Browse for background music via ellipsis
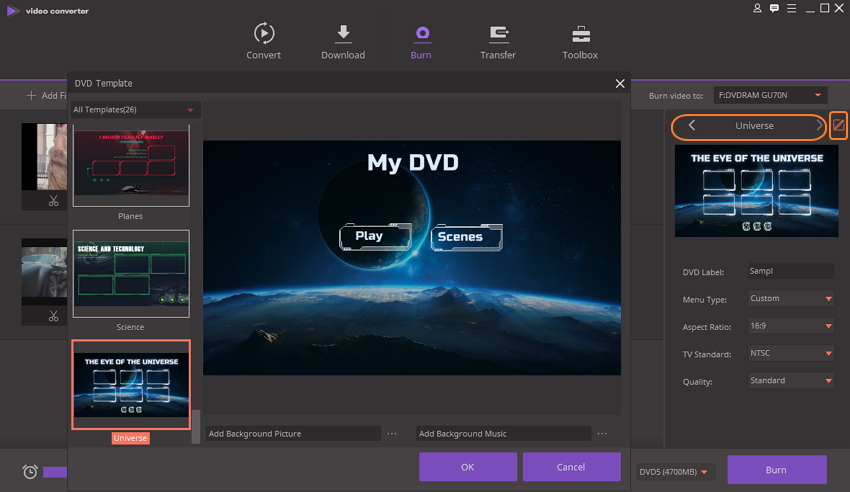Screen dimensions: 850x492 pyautogui.click(x=602, y=434)
